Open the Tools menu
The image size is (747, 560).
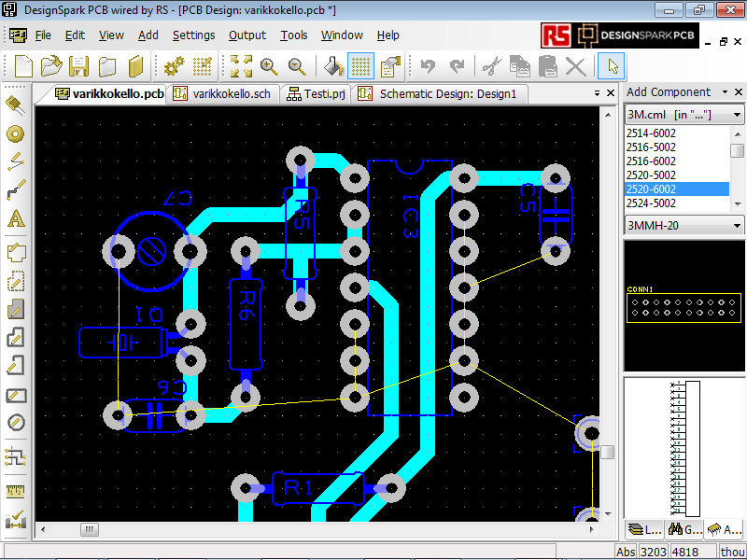pos(293,35)
